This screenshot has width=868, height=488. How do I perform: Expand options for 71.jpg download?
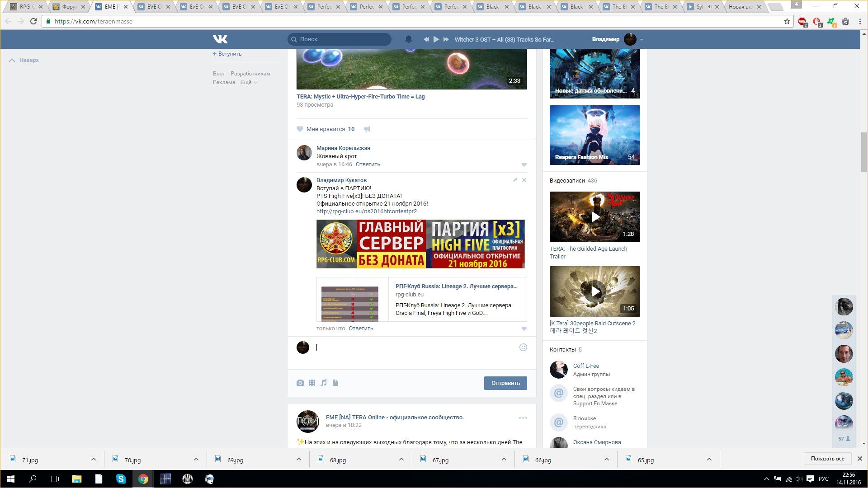pos(93,460)
